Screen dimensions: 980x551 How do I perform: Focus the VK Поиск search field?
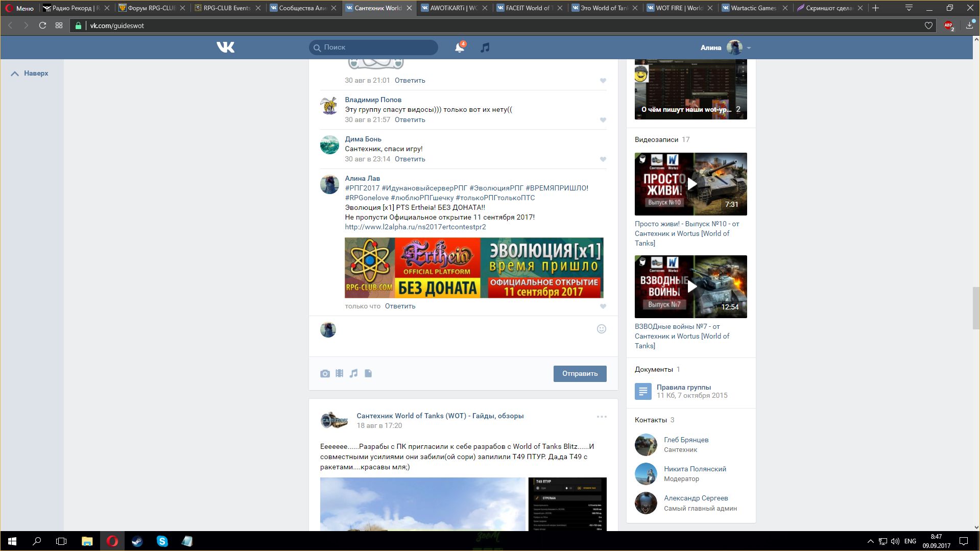click(x=373, y=47)
